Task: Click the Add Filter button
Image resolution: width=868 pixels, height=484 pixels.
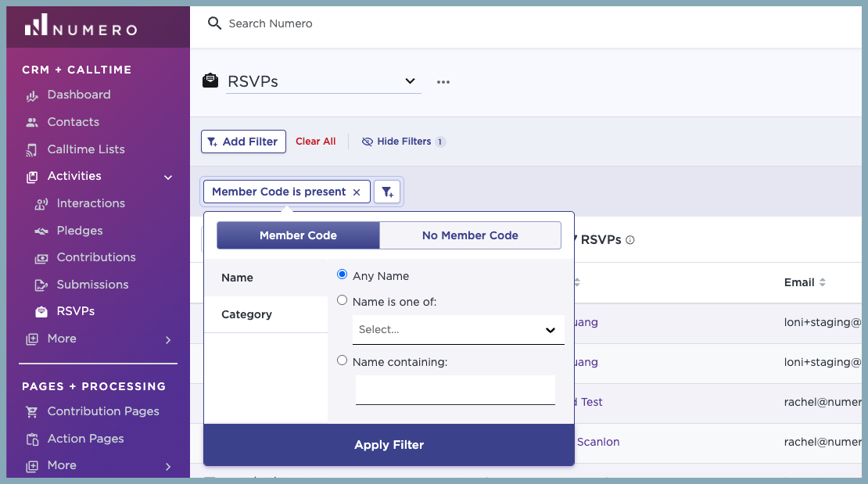Action: pyautogui.click(x=243, y=142)
